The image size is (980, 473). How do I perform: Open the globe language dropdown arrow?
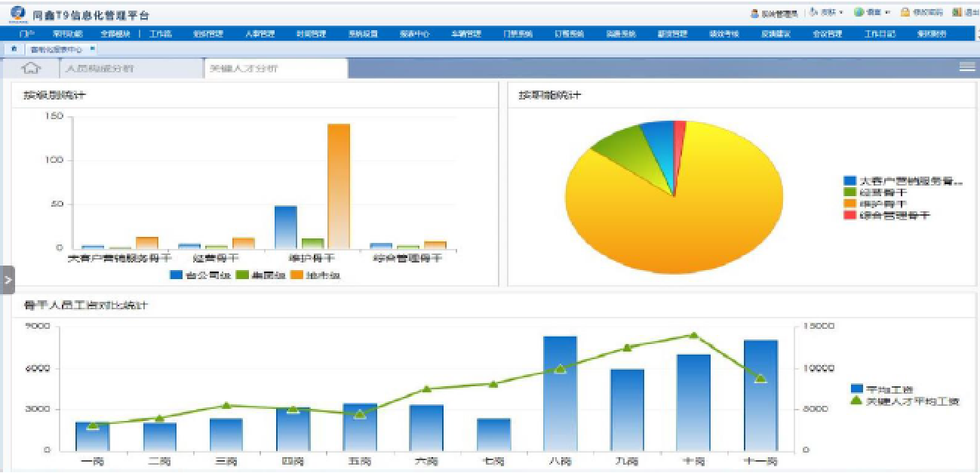[886, 13]
